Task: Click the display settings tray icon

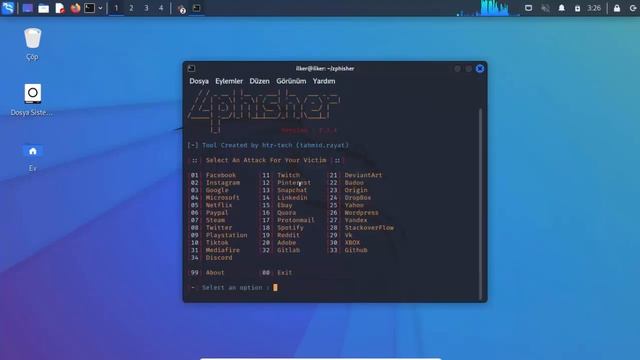Action: click(528, 8)
